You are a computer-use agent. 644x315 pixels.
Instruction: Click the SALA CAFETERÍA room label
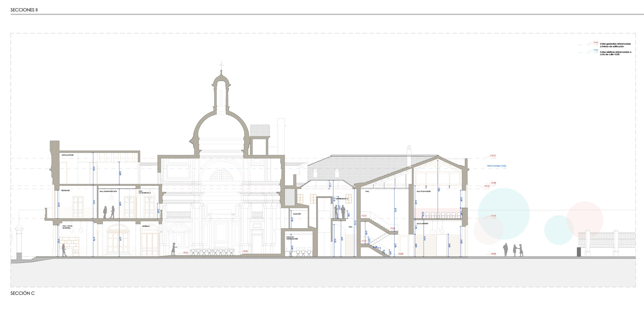pos(422,224)
